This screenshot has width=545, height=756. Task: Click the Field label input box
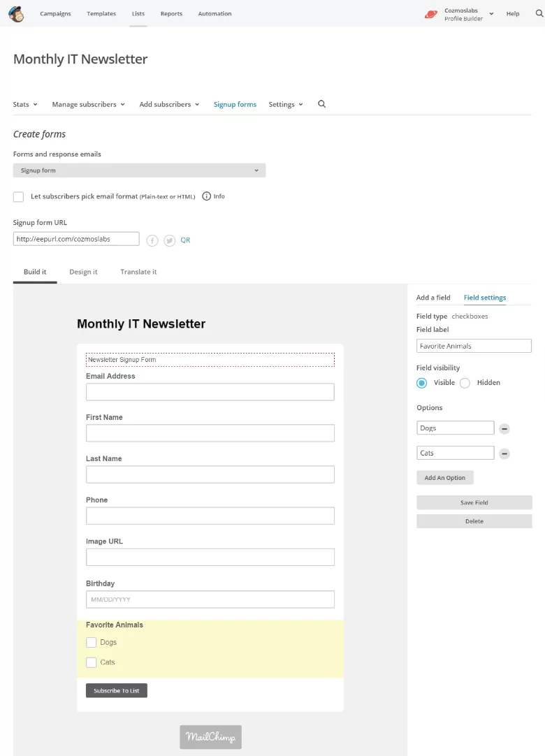(x=474, y=346)
